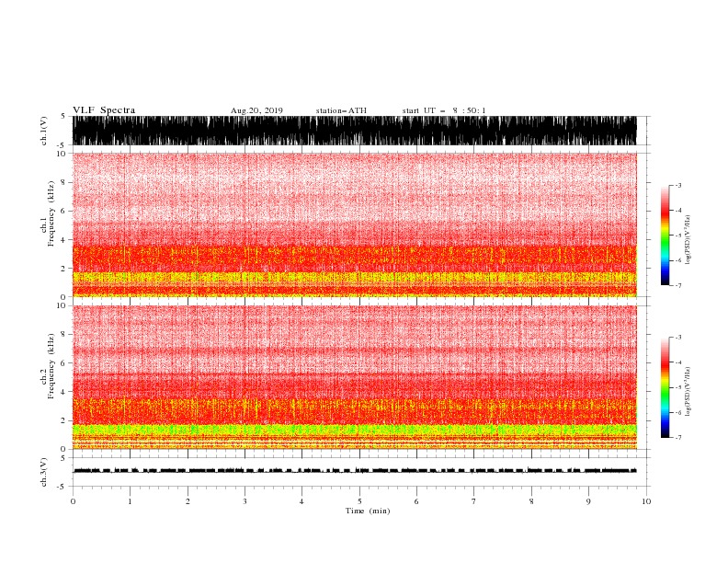Image resolution: width=728 pixels, height=563 pixels.
Task: Click time axis tick label "9"
Action: (x=588, y=501)
